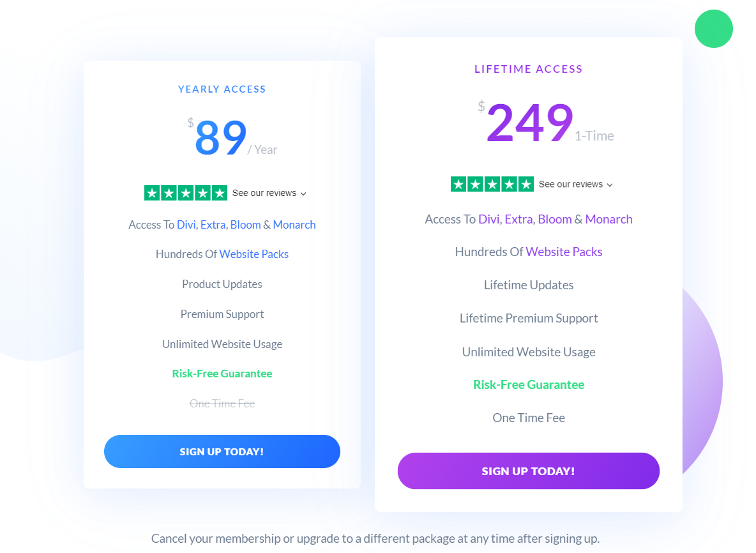Click Risk-Free Guarantee in Yearly Access card
The image size is (756, 553).
[222, 374]
